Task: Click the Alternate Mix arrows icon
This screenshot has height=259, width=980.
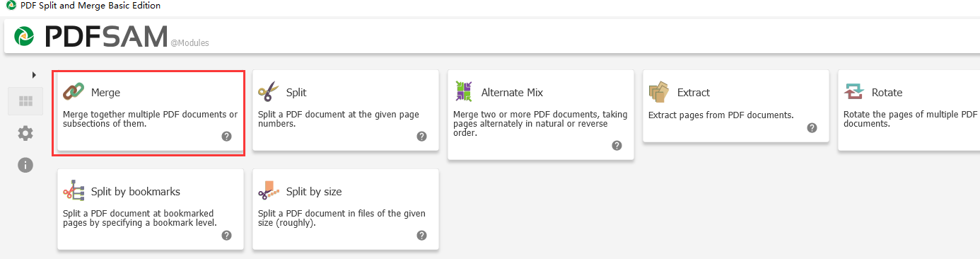Action: (463, 92)
